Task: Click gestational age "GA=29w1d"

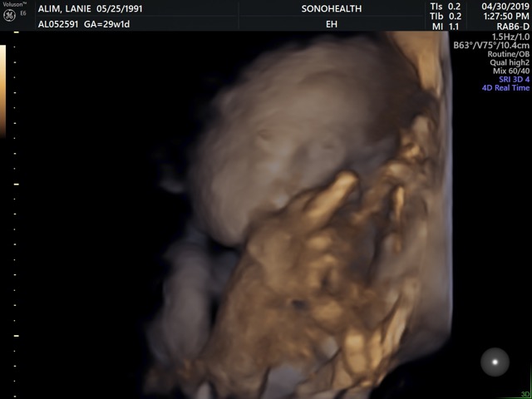Action: [107, 24]
